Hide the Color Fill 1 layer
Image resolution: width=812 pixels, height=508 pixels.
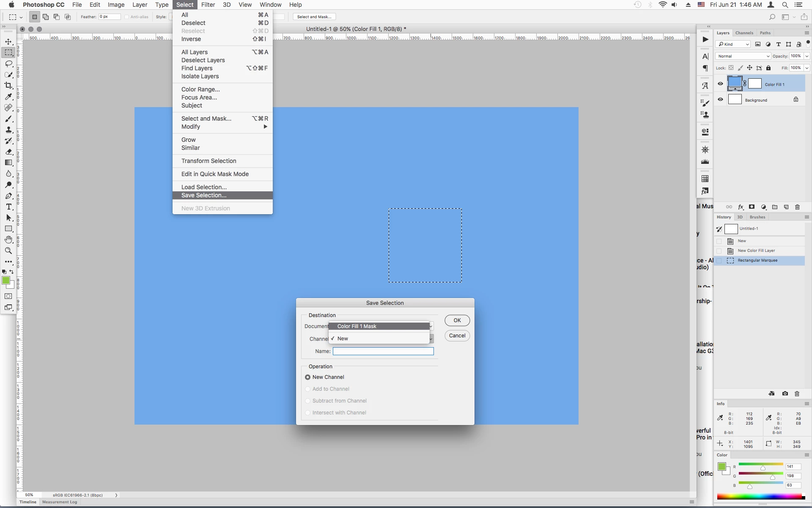pyautogui.click(x=720, y=84)
